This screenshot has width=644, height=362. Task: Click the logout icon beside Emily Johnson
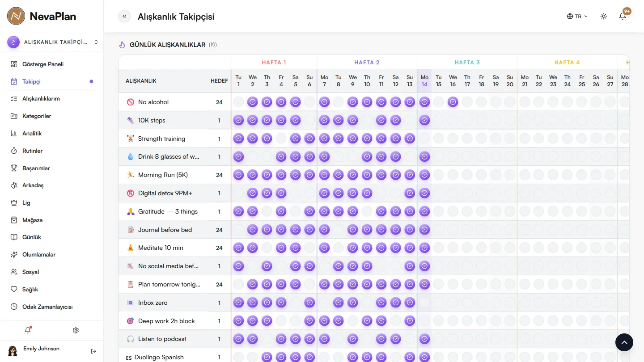(93, 351)
